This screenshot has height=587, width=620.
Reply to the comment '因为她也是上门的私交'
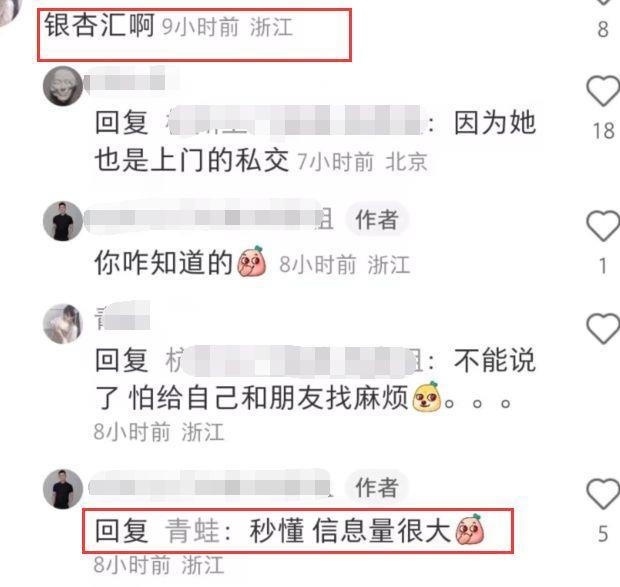point(315,142)
